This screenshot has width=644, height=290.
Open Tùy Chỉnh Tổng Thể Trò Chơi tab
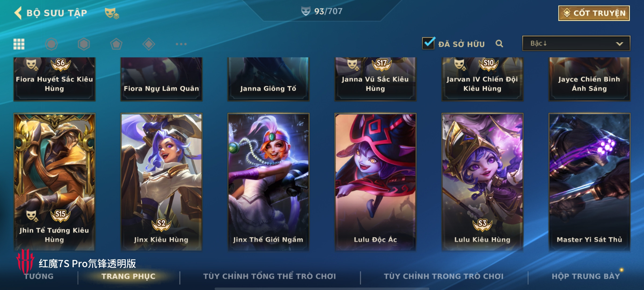coord(270,276)
